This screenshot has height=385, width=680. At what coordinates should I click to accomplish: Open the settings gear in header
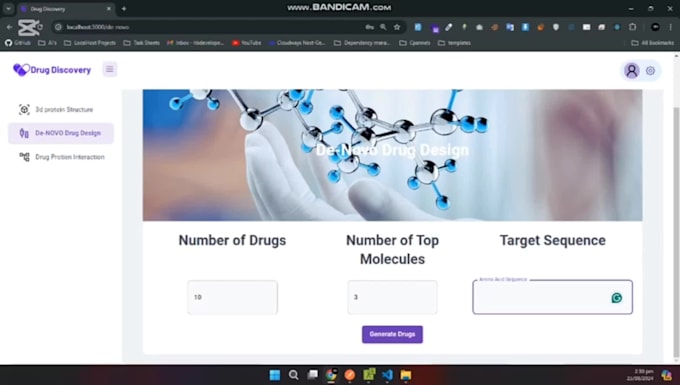pos(650,70)
